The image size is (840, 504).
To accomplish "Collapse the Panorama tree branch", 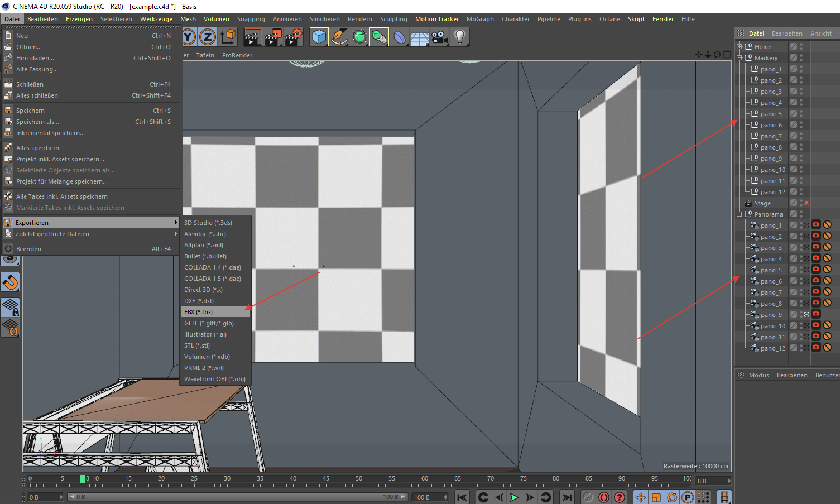I will click(x=740, y=214).
